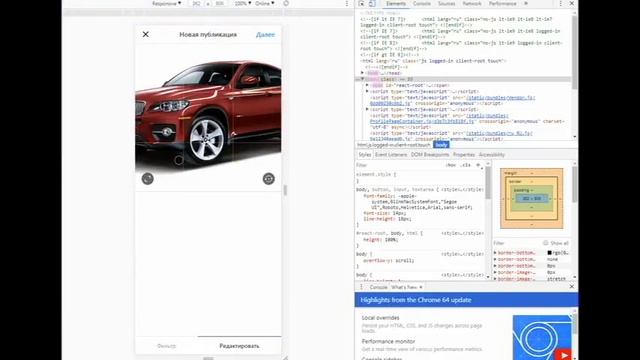Image resolution: width=640 pixels, height=360 pixels.
Task: Open the ProfilePageContainer.js script link
Action: pos(422,121)
